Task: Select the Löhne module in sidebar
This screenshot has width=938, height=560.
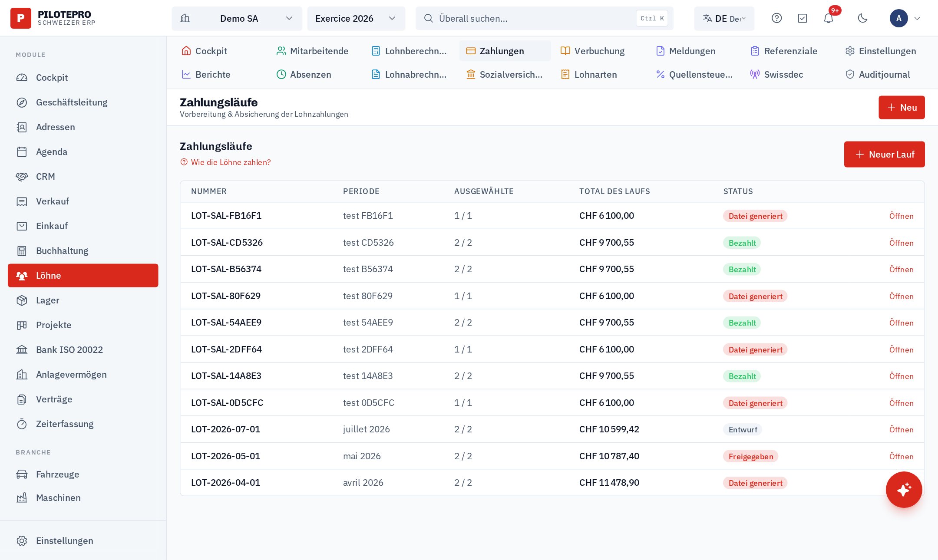Action: tap(83, 275)
